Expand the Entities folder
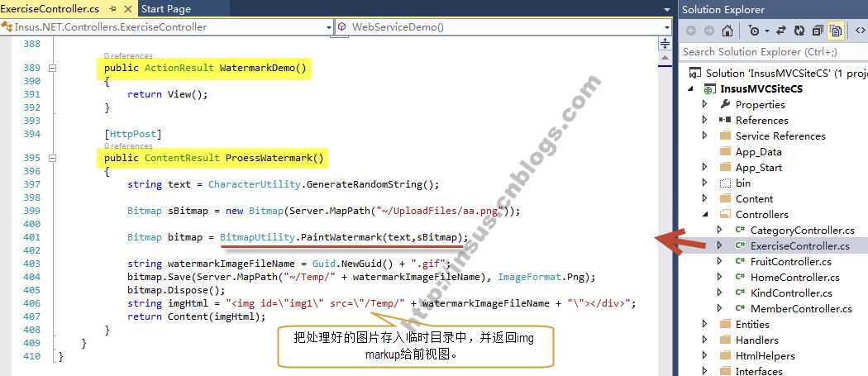 [704, 324]
